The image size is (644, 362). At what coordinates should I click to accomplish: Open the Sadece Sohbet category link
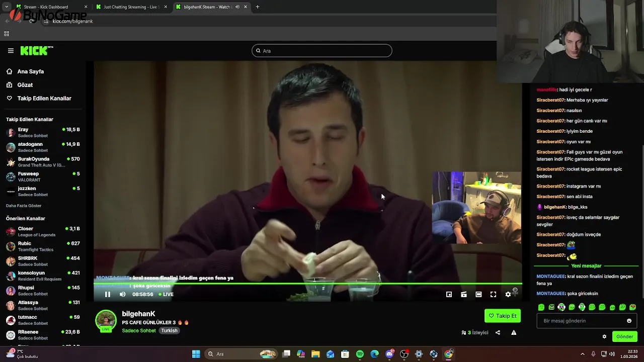click(139, 330)
